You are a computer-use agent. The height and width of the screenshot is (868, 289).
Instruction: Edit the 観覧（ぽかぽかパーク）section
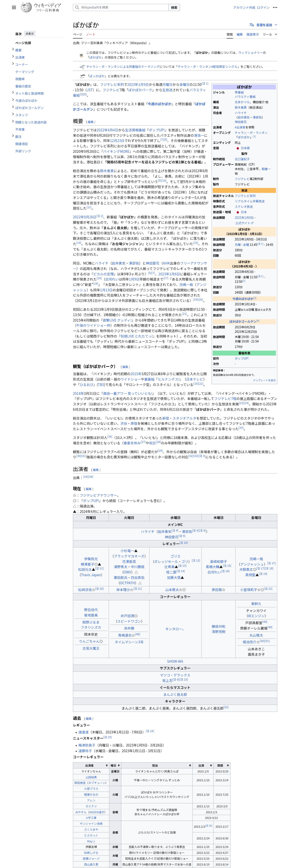126,367
